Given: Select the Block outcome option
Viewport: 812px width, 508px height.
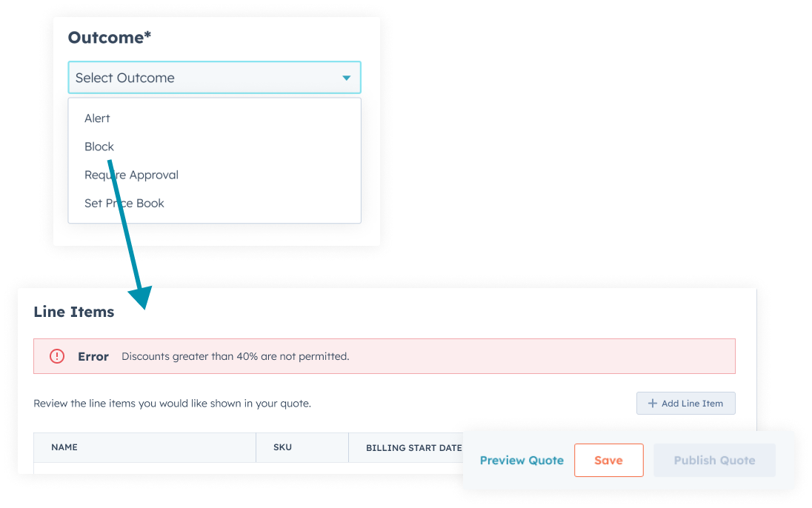Looking at the screenshot, I should (x=99, y=147).
